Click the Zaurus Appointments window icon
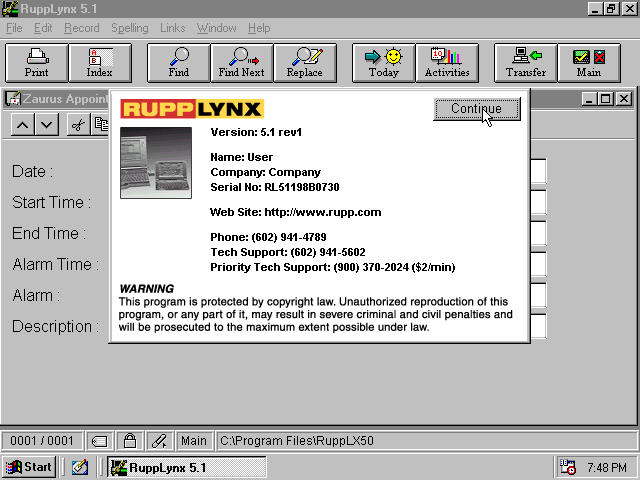 pyautogui.click(x=13, y=99)
